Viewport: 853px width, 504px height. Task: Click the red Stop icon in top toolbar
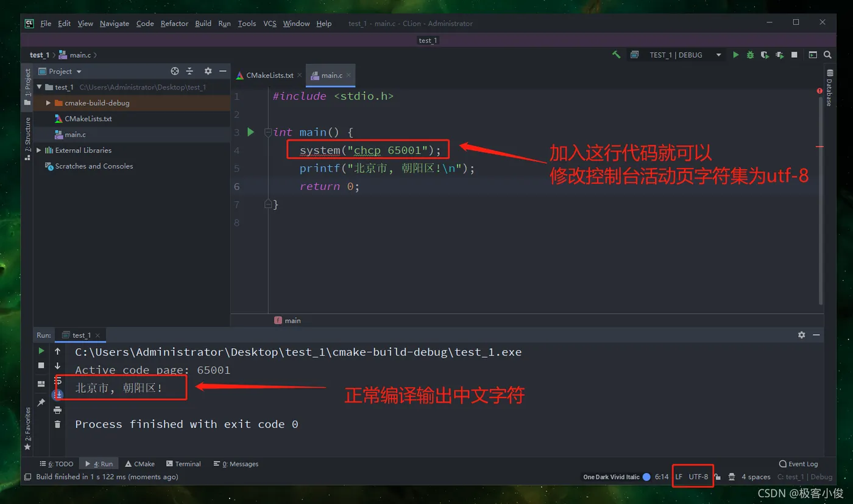click(x=795, y=55)
